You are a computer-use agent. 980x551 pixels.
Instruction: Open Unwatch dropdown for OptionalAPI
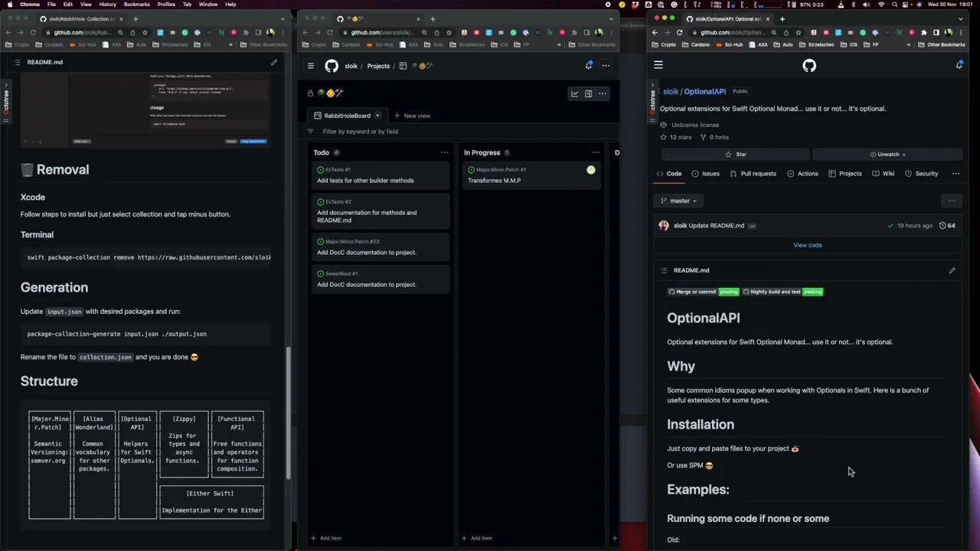(887, 155)
